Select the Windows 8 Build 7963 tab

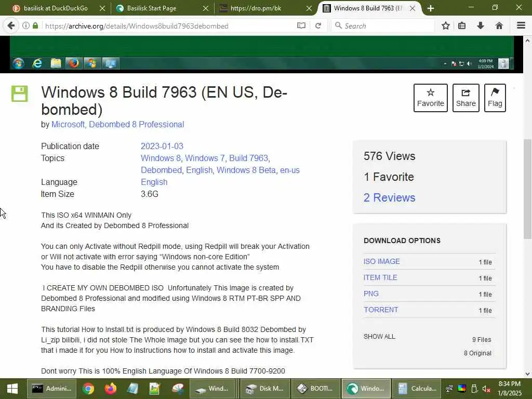(x=368, y=8)
